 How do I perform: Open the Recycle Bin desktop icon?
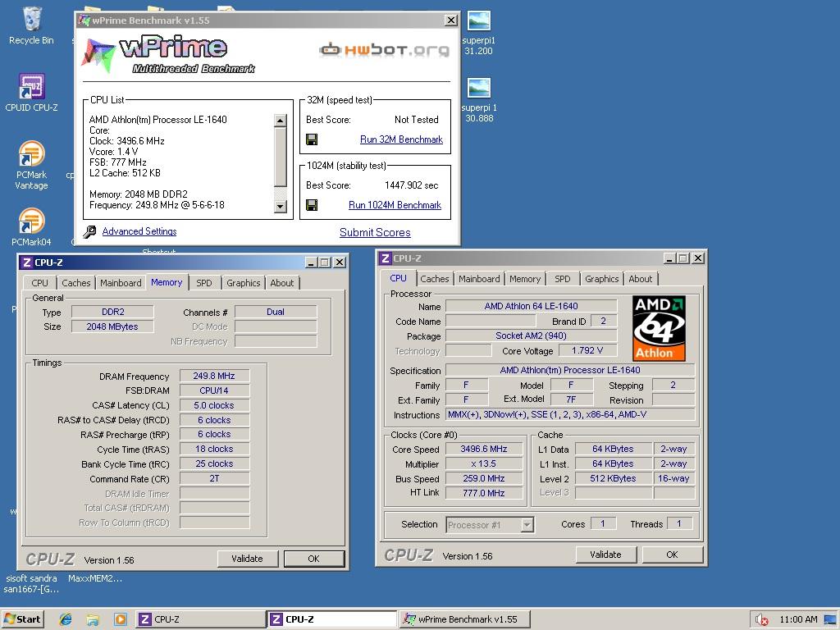31,25
